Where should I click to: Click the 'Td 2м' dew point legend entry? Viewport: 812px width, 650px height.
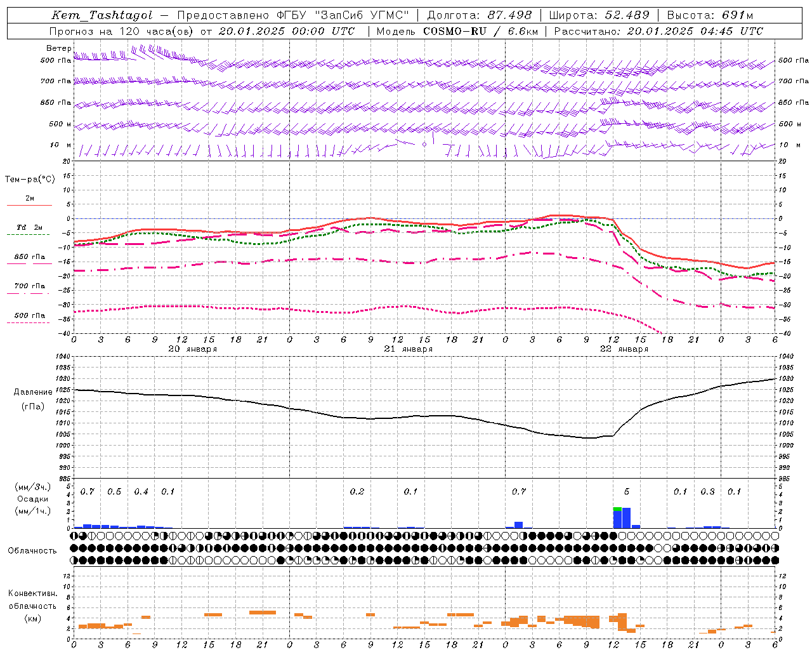click(29, 227)
